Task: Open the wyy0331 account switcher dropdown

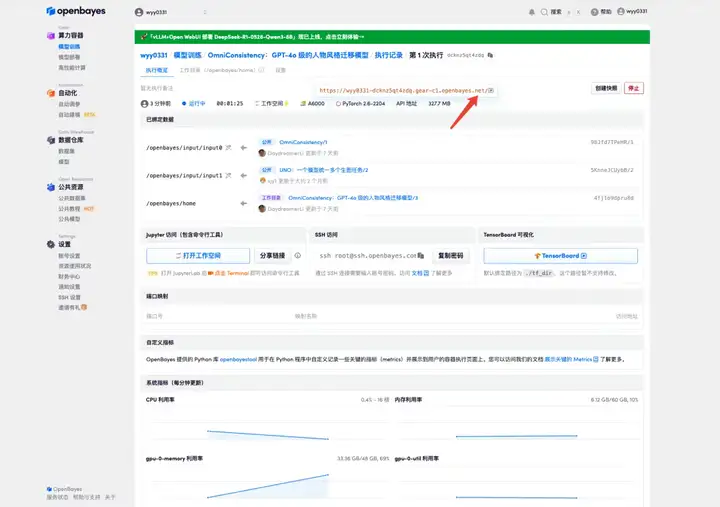Action: (x=171, y=12)
